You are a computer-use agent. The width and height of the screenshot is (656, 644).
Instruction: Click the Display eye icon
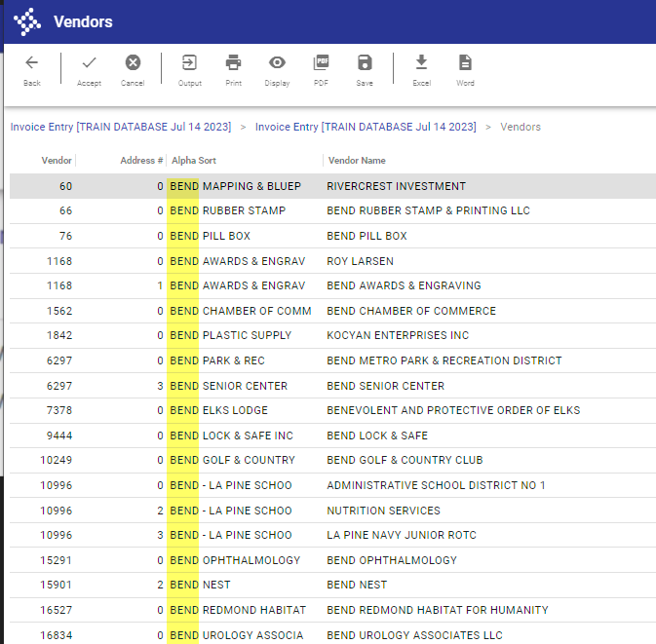(x=277, y=62)
